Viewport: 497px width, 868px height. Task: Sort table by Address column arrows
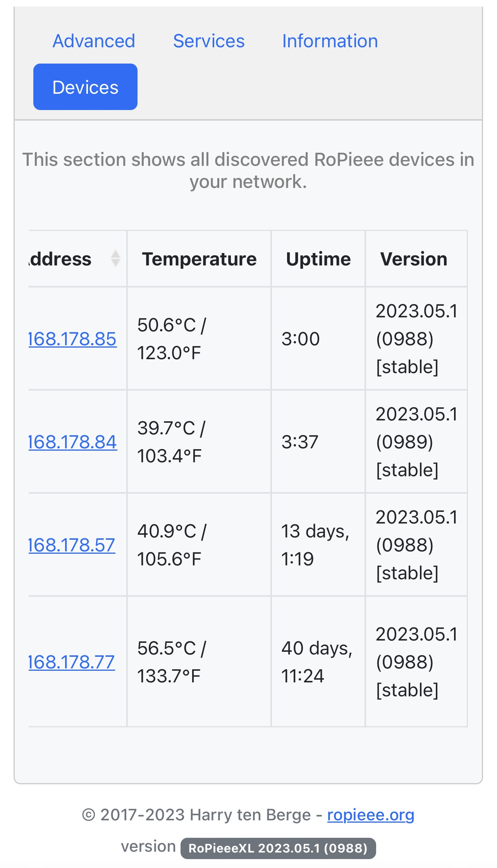pyautogui.click(x=115, y=259)
